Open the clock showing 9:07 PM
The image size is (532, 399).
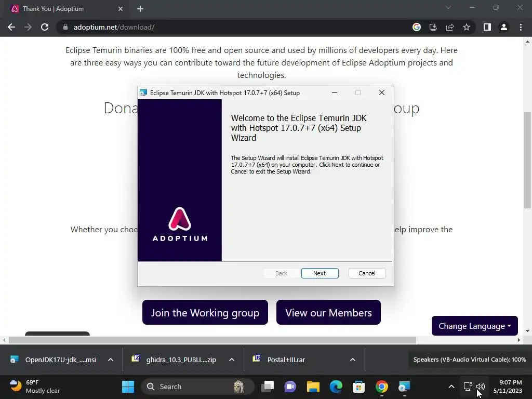[x=508, y=387]
